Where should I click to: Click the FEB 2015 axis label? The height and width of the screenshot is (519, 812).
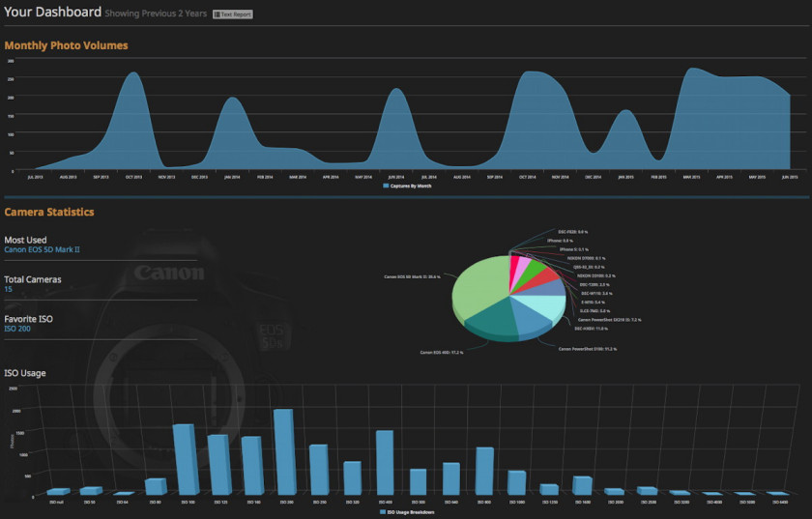(x=658, y=177)
